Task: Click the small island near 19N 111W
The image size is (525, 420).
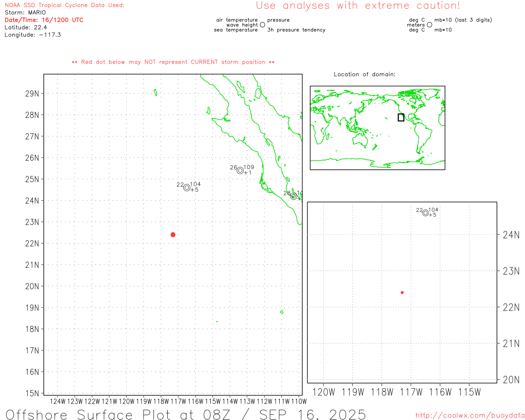Action: click(x=281, y=312)
